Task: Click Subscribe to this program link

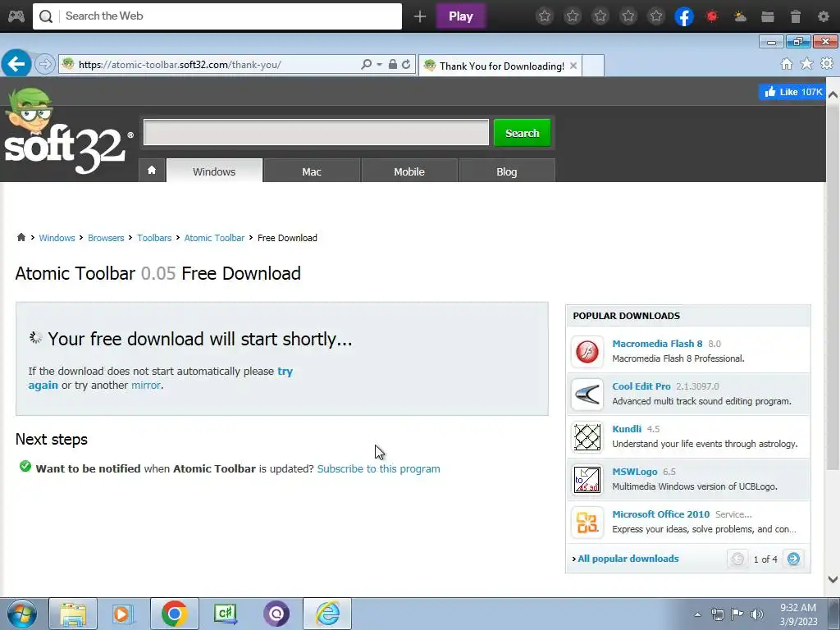Action: pyautogui.click(x=379, y=468)
